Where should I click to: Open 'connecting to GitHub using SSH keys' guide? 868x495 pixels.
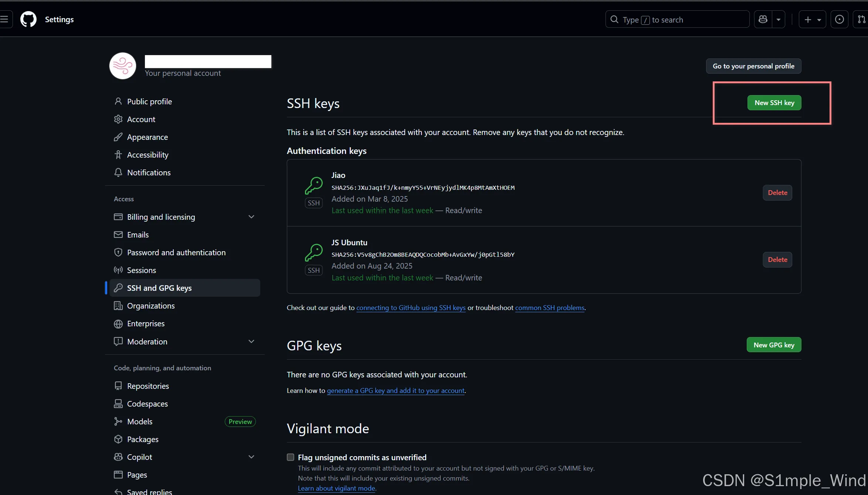[x=411, y=308]
